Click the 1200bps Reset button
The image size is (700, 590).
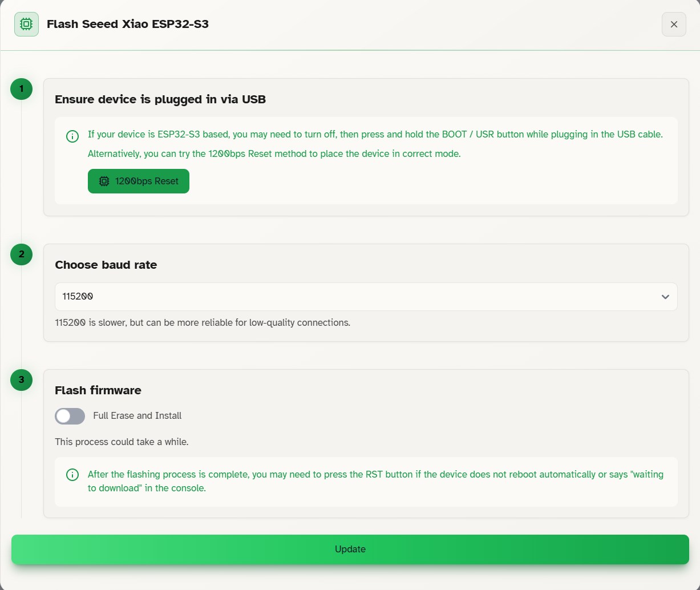pos(139,181)
